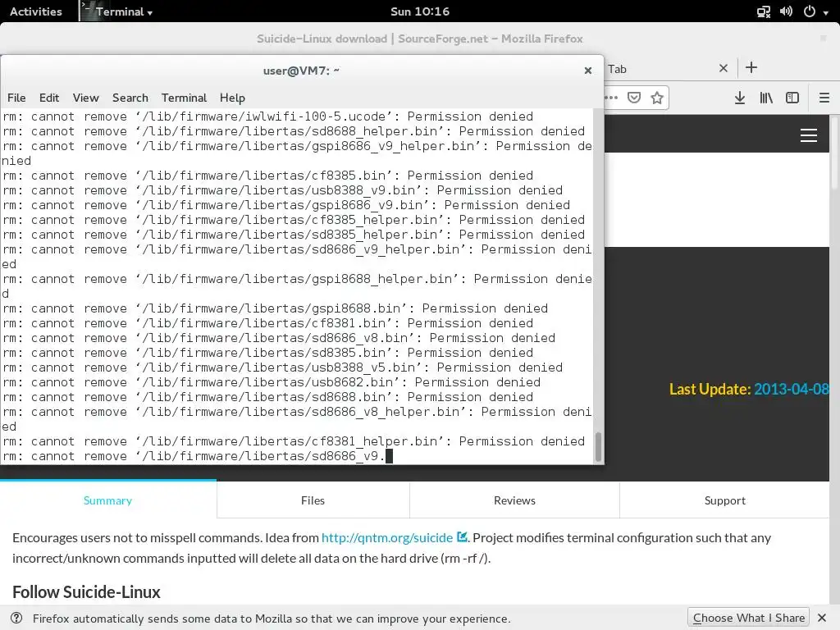Click Firefox window title bar text

(x=419, y=39)
